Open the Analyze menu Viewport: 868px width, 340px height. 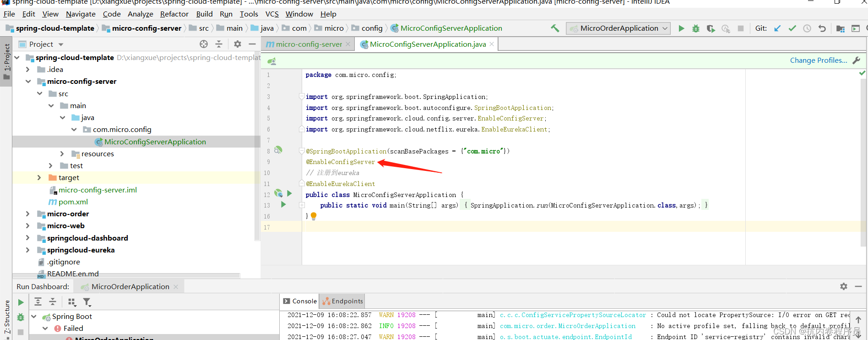tap(140, 14)
